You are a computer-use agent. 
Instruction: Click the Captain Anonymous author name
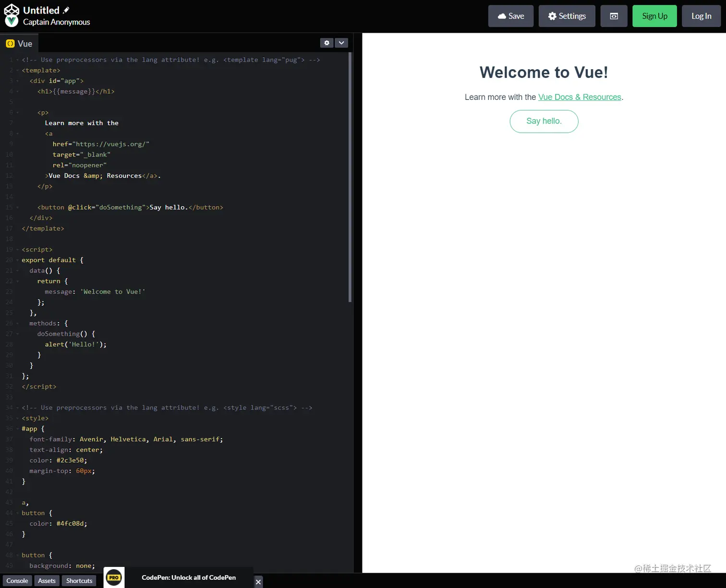(57, 22)
